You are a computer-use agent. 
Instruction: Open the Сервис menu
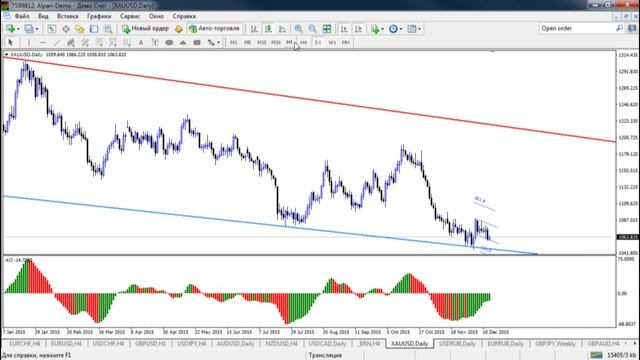coord(130,16)
